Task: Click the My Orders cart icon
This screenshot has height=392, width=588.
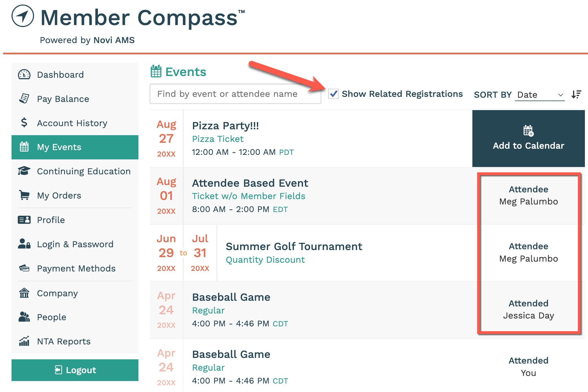Action: click(24, 195)
